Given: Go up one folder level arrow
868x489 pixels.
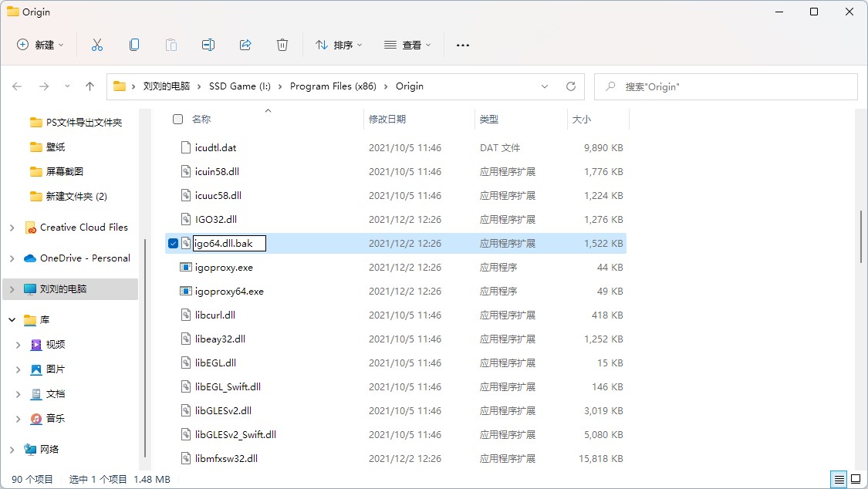Looking at the screenshot, I should (90, 86).
